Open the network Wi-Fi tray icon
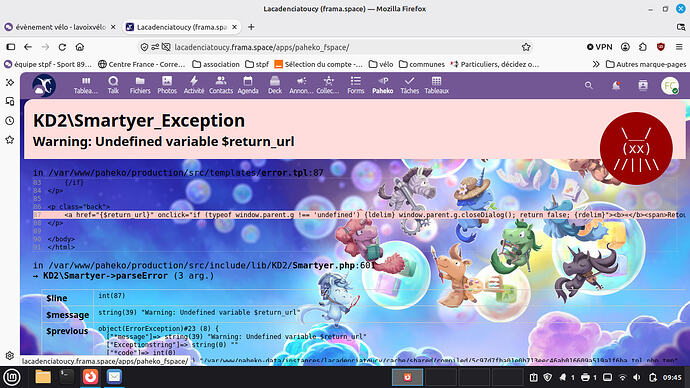 [622, 377]
